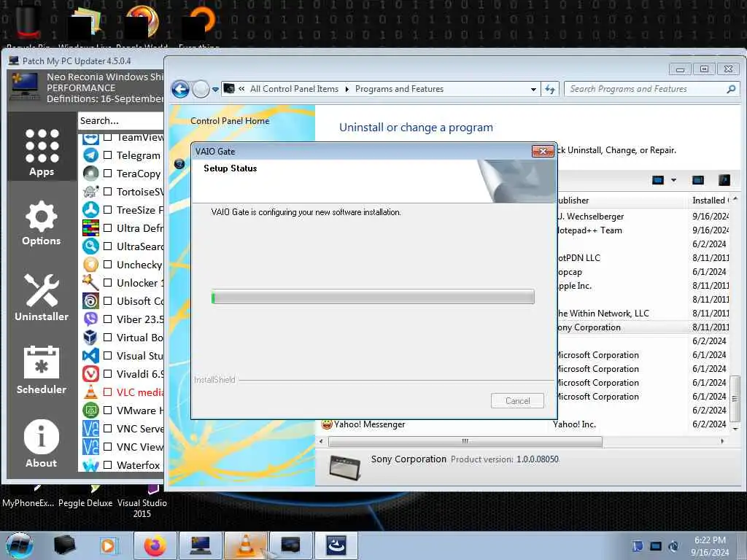Click the Telegram app icon in list
This screenshot has width=747, height=560.
pos(90,155)
